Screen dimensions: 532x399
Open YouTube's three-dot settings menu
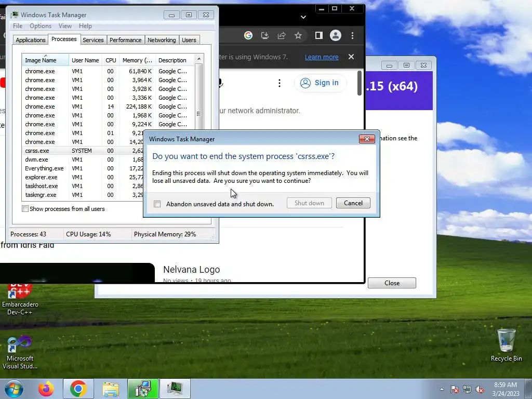click(x=279, y=83)
